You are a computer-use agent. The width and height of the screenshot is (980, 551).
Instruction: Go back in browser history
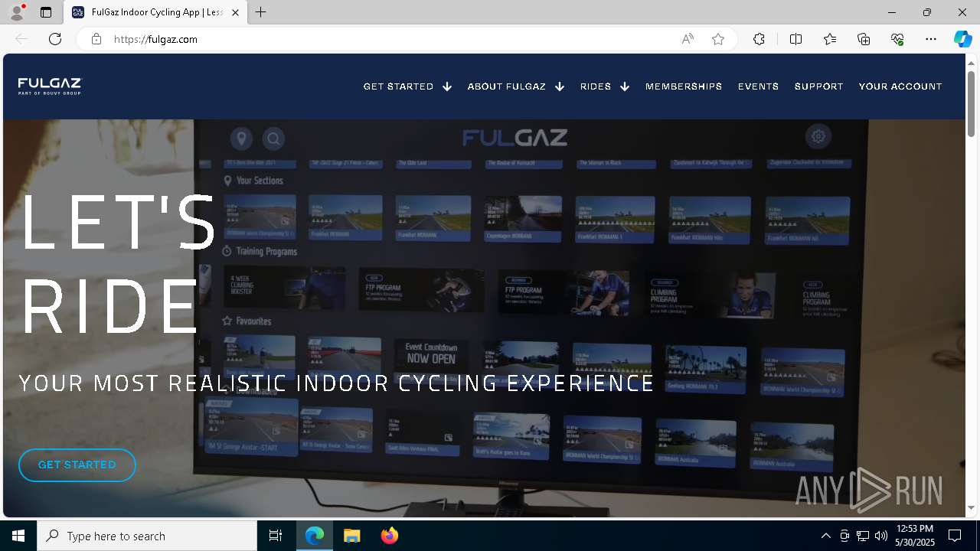pyautogui.click(x=21, y=39)
